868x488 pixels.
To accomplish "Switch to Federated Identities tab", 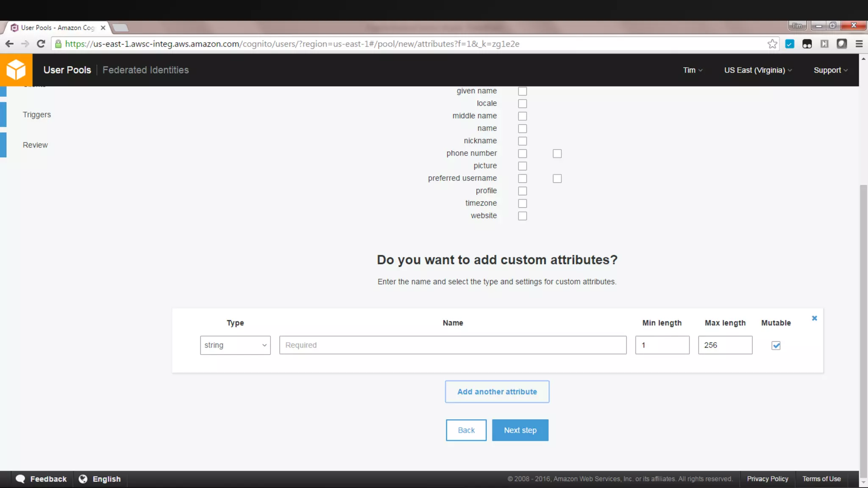I will coord(145,70).
